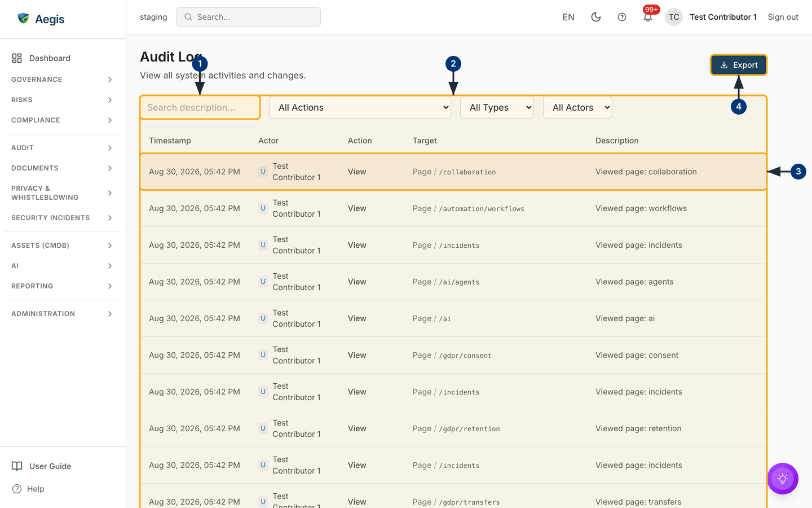
Task: Click the U badge in the consent row
Action: tap(263, 355)
